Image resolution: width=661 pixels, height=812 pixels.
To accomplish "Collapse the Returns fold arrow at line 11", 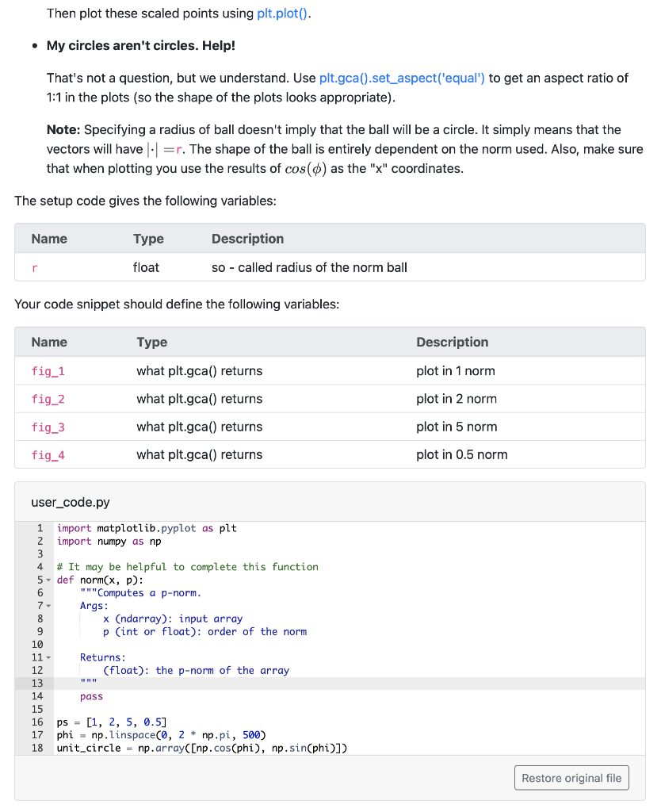I will point(48,657).
